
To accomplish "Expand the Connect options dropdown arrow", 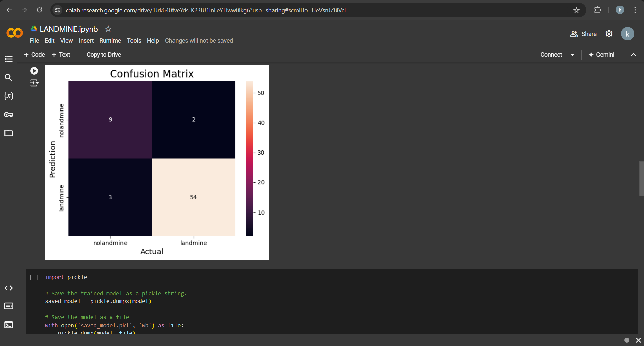I will click(x=572, y=55).
